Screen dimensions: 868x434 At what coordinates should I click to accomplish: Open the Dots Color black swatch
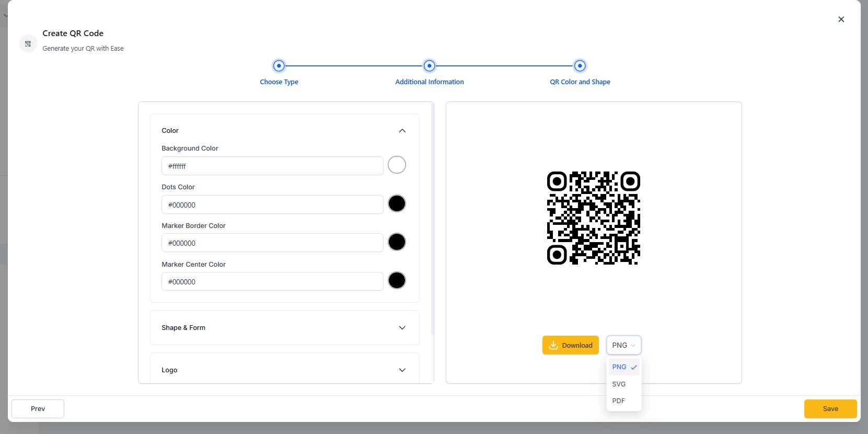coord(397,203)
